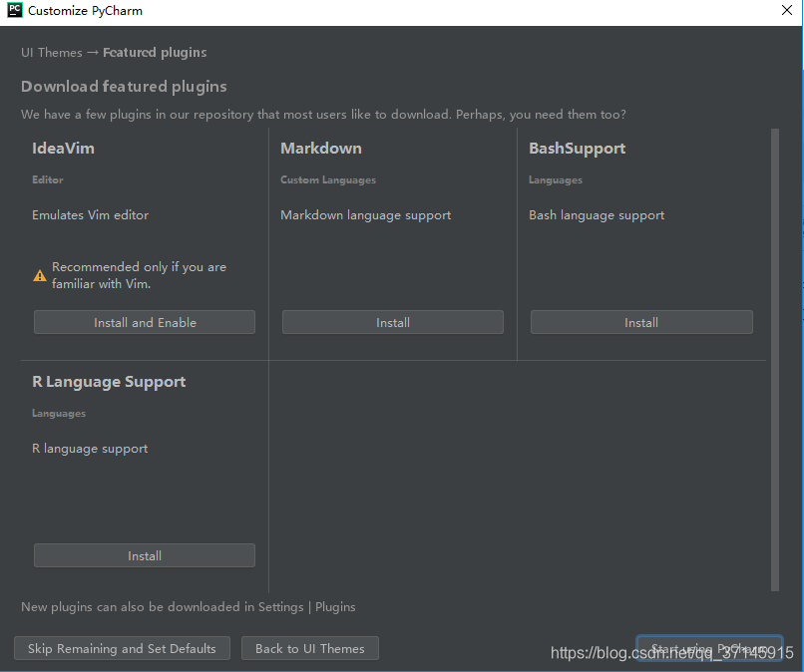This screenshot has height=672, width=804.
Task: Select the BashSupport plugin title
Action: 577,149
